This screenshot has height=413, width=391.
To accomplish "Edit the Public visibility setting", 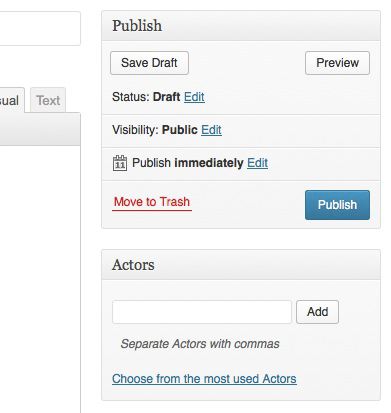I will pyautogui.click(x=211, y=130).
